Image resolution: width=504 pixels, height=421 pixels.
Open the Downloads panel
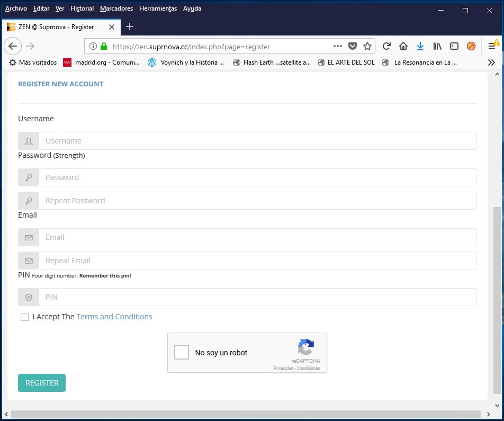click(x=420, y=47)
